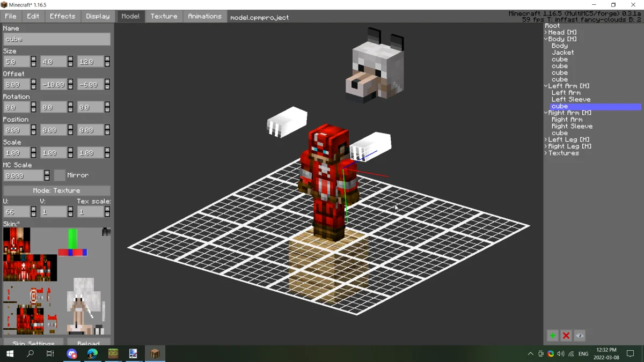Click the volume icon in the system tray

point(561,353)
